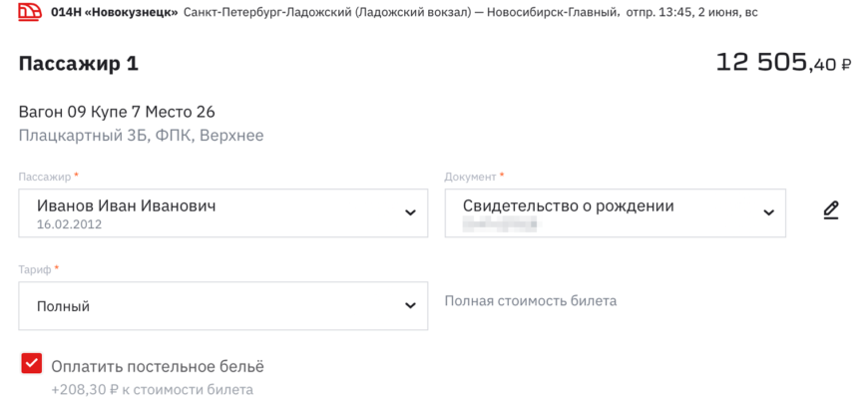This screenshot has height=399, width=868.
Task: Click the ticket price 12 505,40 ₽
Action: pyautogui.click(x=783, y=63)
